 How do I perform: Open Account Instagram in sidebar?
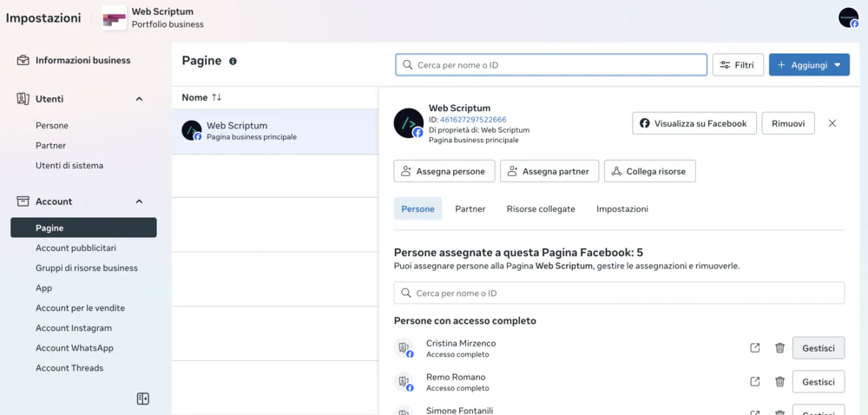(74, 328)
